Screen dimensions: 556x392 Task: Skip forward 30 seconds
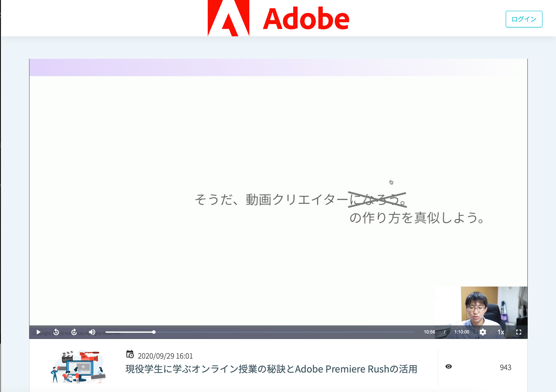[74, 332]
